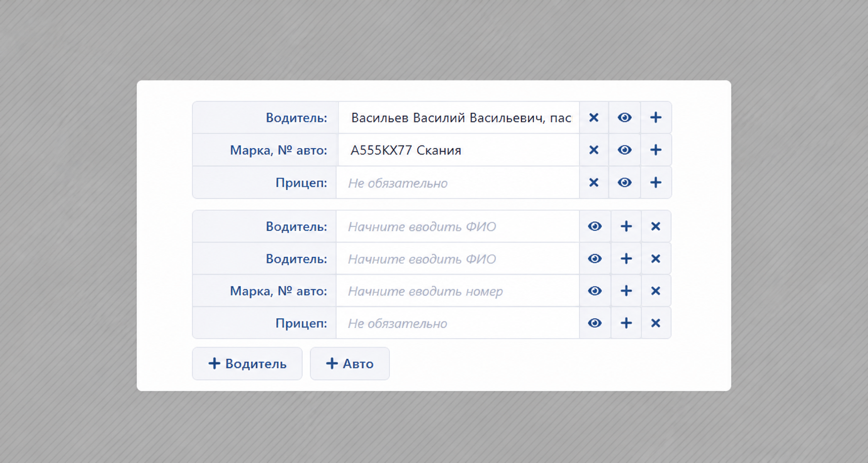Remove first empty Водитель row in second group
The image size is (868, 463).
click(x=656, y=226)
